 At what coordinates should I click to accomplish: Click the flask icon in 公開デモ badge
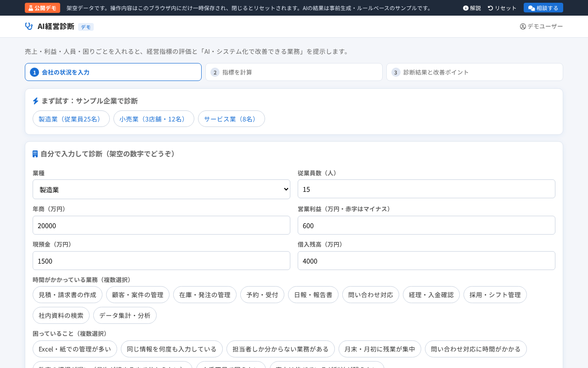(x=31, y=8)
